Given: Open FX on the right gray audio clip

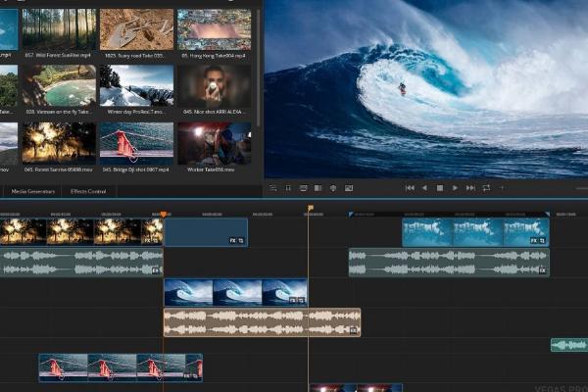Looking at the screenshot, I should pyautogui.click(x=542, y=270).
